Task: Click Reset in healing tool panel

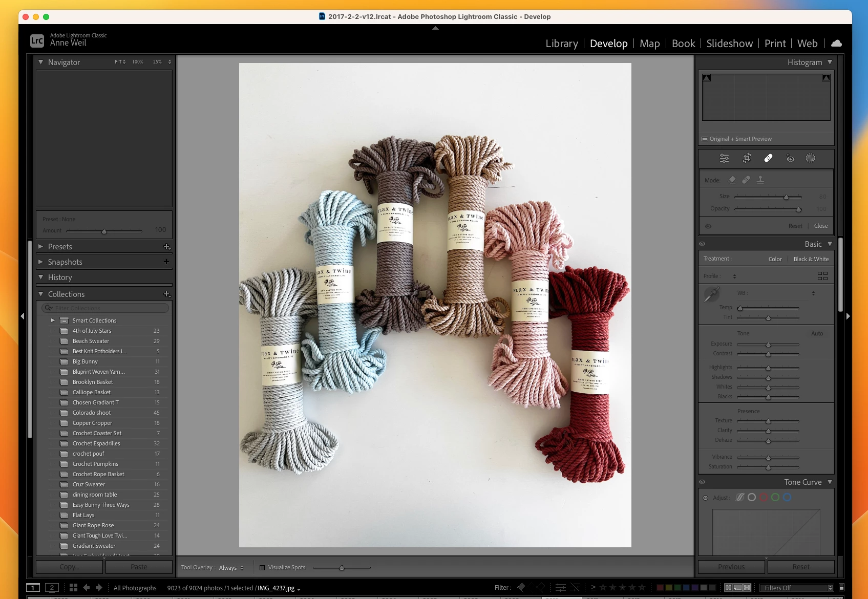Action: tap(795, 226)
